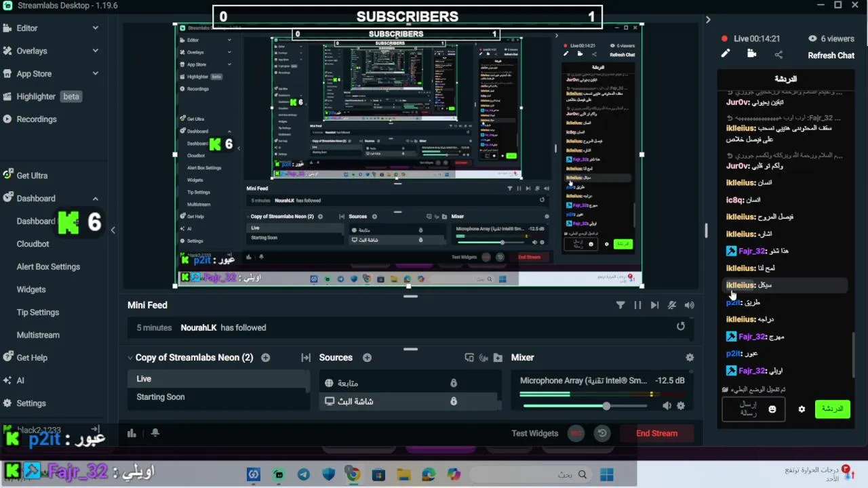Open File Explorer from the taskbar
Screen dimensions: 868x488
pyautogui.click(x=403, y=474)
